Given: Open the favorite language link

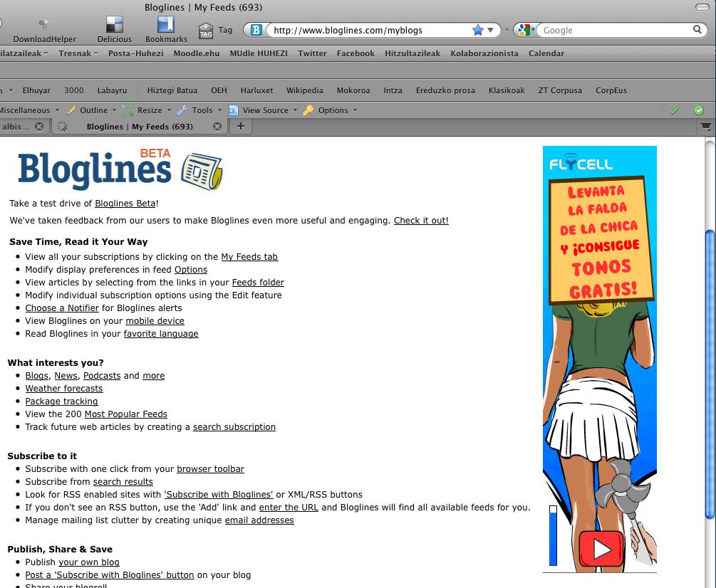Looking at the screenshot, I should (x=161, y=333).
